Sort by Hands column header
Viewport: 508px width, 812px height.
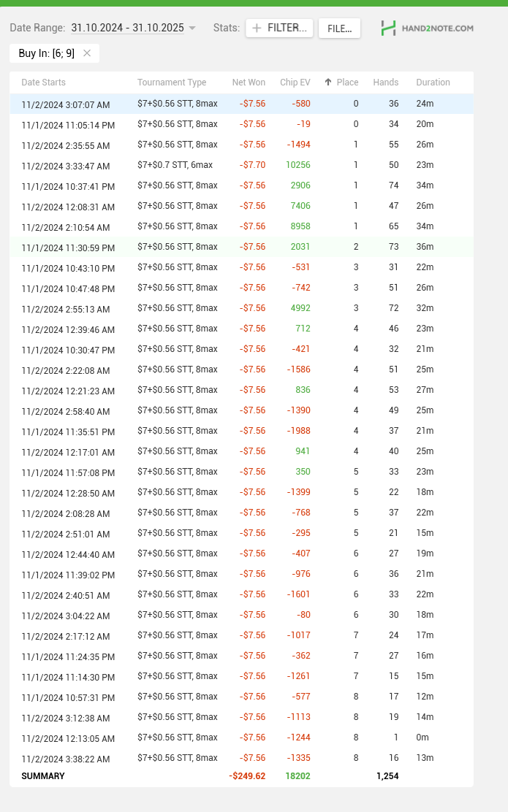tap(385, 83)
